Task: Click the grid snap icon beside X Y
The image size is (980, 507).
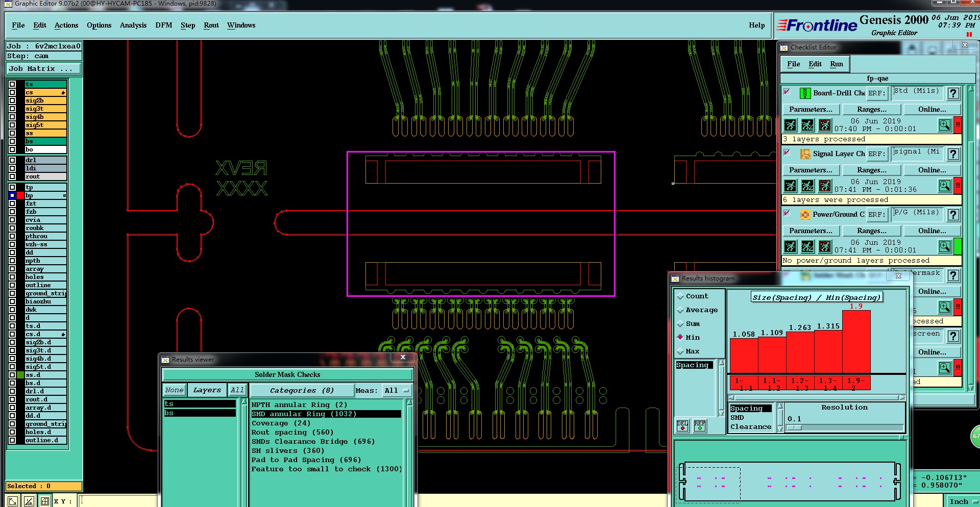Action: click(x=45, y=501)
